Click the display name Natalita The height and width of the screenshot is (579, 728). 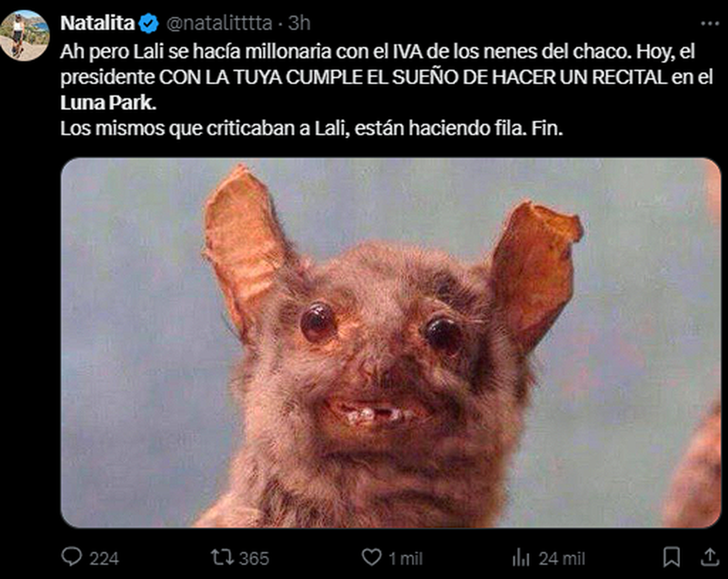pos(98,23)
